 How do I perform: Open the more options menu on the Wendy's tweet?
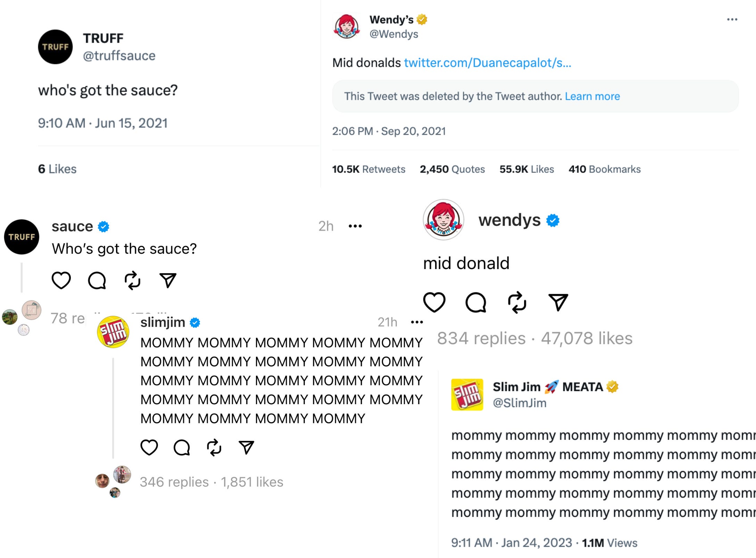[732, 20]
